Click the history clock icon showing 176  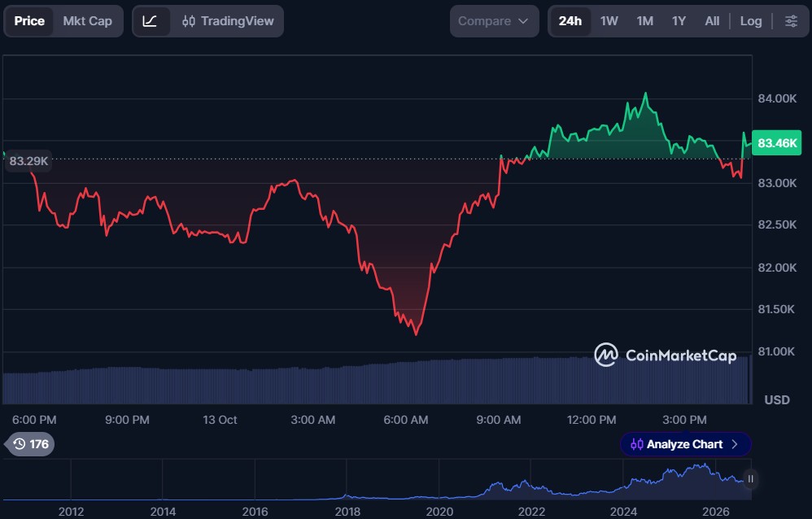(x=31, y=444)
